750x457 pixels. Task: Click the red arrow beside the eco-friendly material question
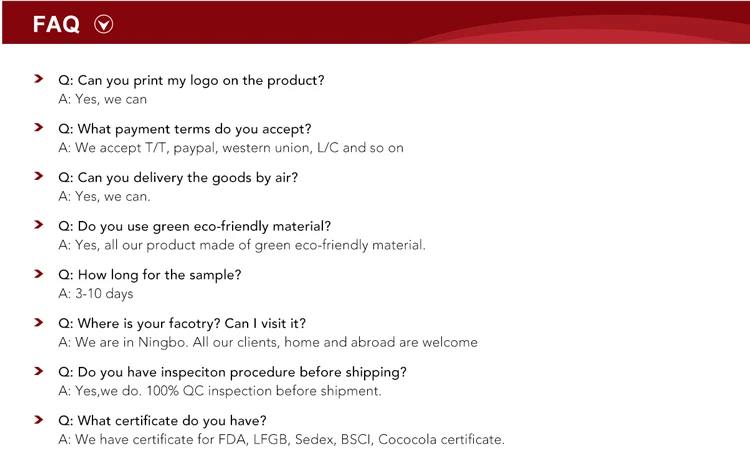(x=38, y=224)
